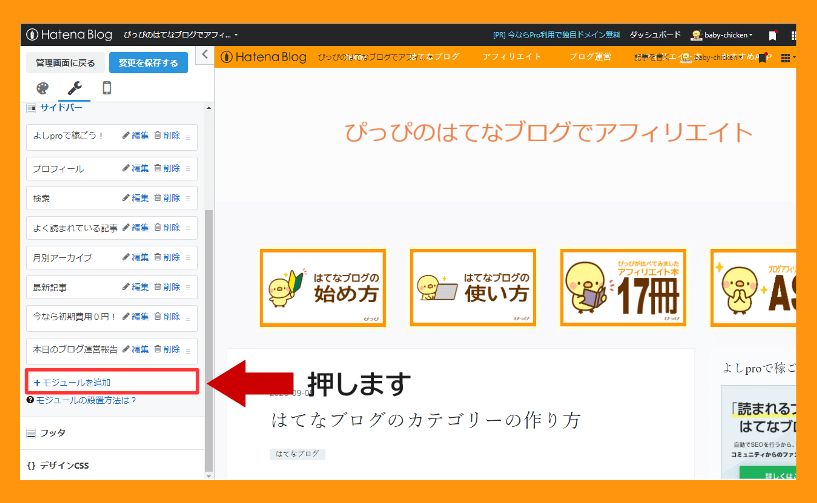Edit the 月別アーカイブ module
The width and height of the screenshot is (817, 503).
pos(135,257)
